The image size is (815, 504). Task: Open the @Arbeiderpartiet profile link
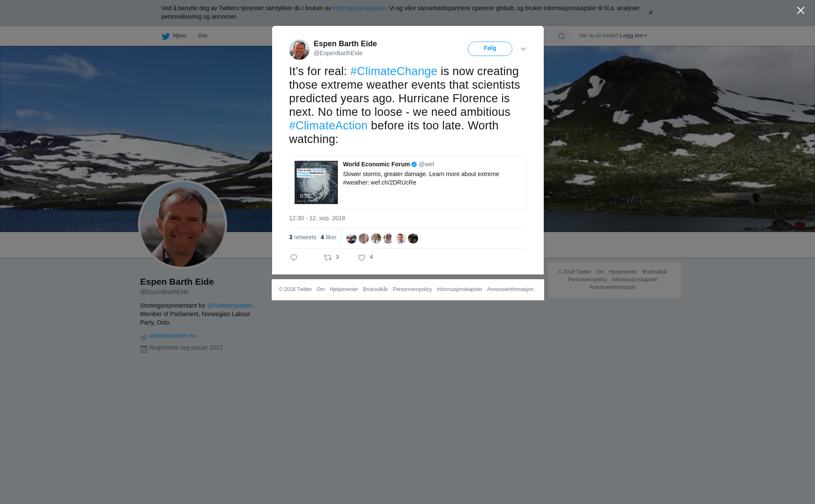230,305
